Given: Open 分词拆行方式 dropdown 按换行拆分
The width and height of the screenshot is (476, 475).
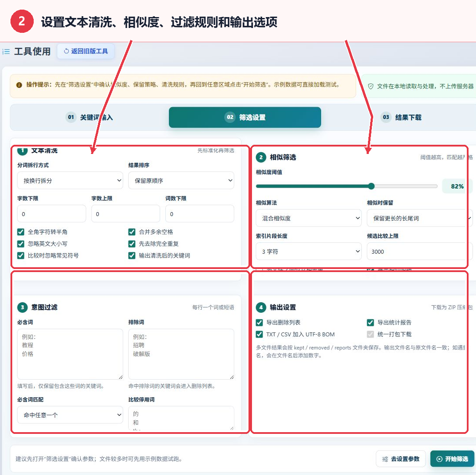Looking at the screenshot, I should 70,181.
